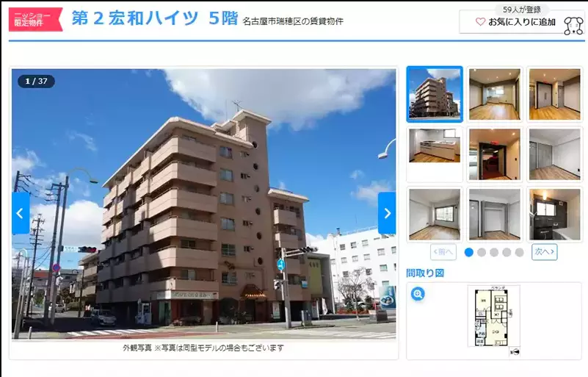Click the magnifier zoom icon on floor plan
Image resolution: width=588 pixels, height=377 pixels.
click(x=418, y=294)
